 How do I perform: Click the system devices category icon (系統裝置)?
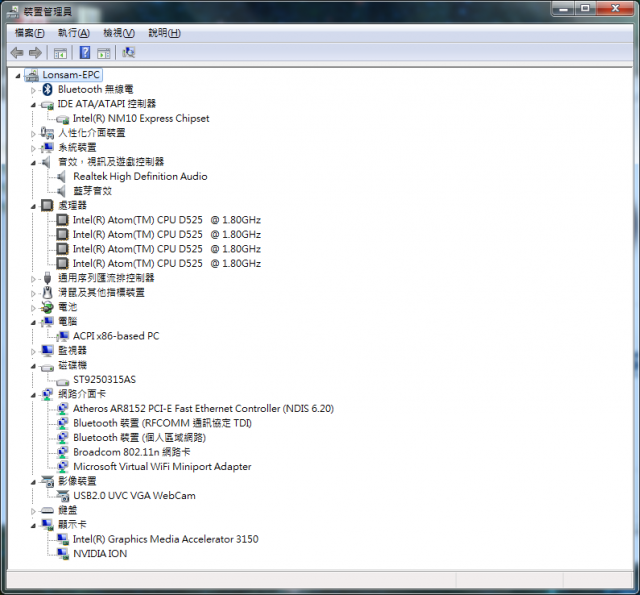pos(47,147)
